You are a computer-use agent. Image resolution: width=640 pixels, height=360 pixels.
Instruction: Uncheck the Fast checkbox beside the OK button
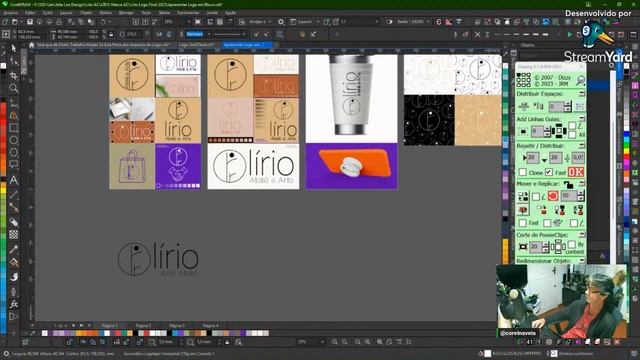549,172
